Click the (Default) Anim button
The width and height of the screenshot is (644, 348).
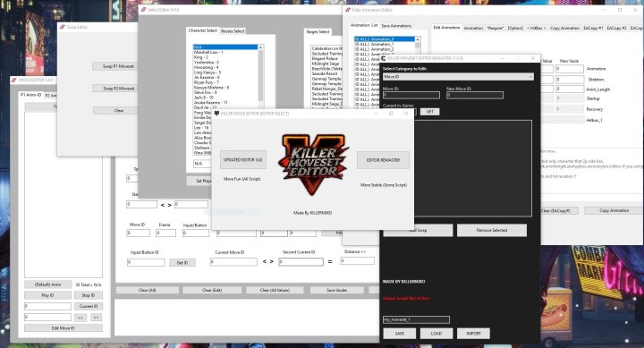47,284
